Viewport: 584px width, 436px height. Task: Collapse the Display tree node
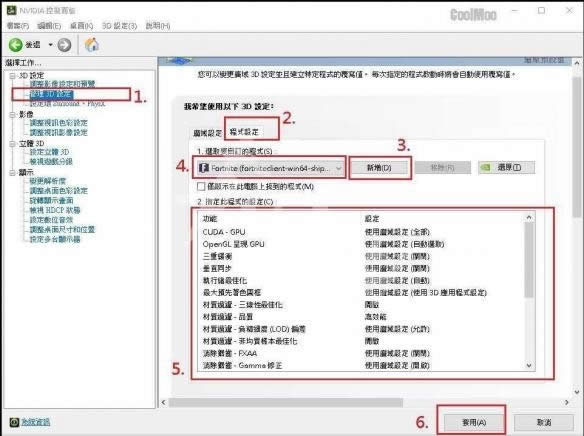13,172
